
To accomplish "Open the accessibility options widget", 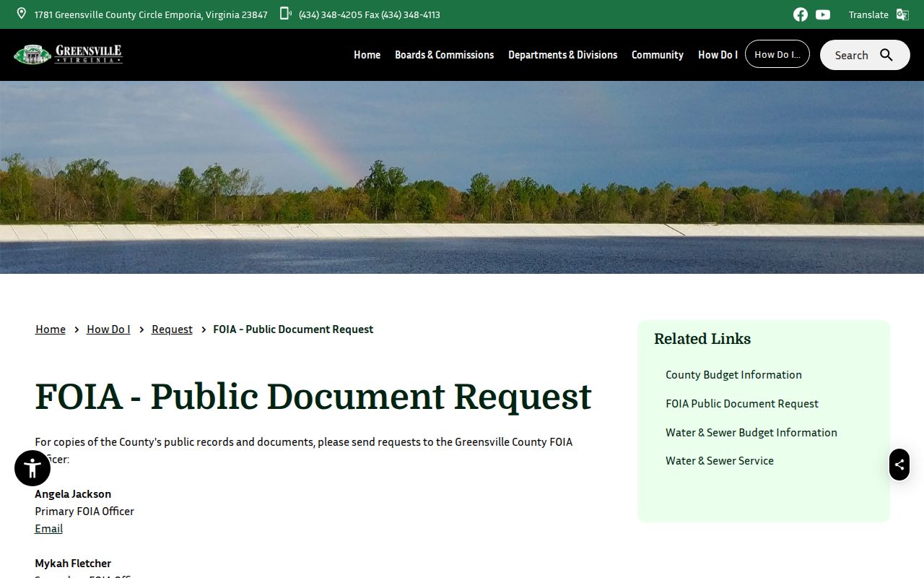I will coord(32,468).
